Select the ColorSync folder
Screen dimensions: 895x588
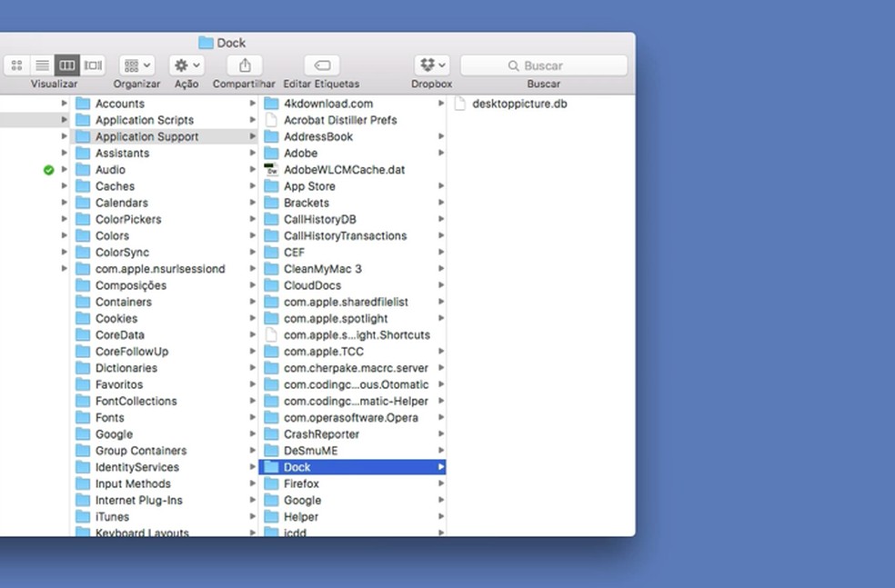pos(166,252)
